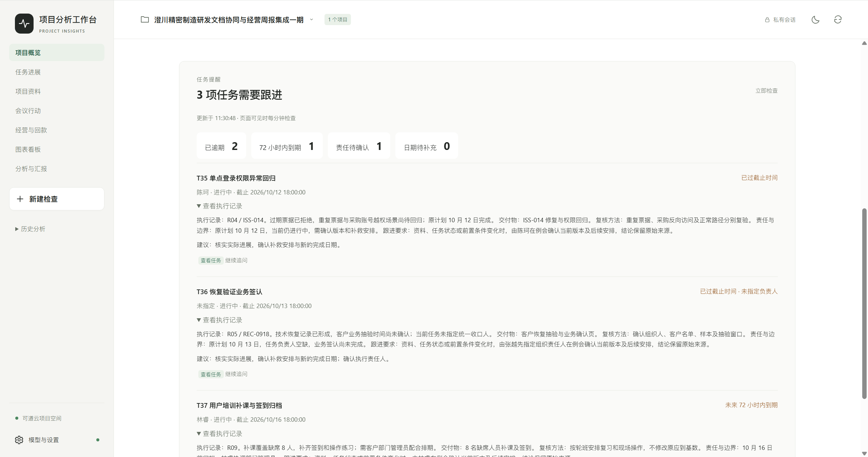Click 更新于 11:30:48 timestamp text
This screenshot has height=457, width=868.
[246, 118]
